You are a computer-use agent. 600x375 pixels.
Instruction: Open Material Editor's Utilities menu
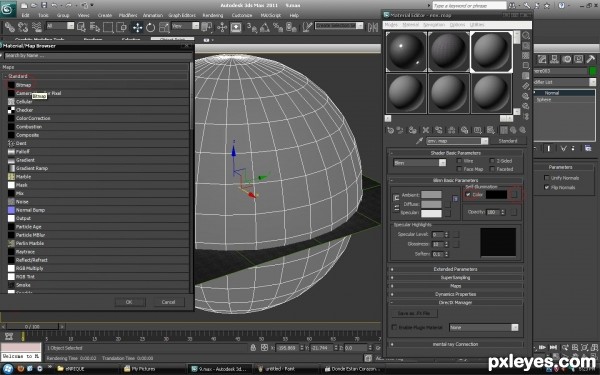tap(477, 24)
